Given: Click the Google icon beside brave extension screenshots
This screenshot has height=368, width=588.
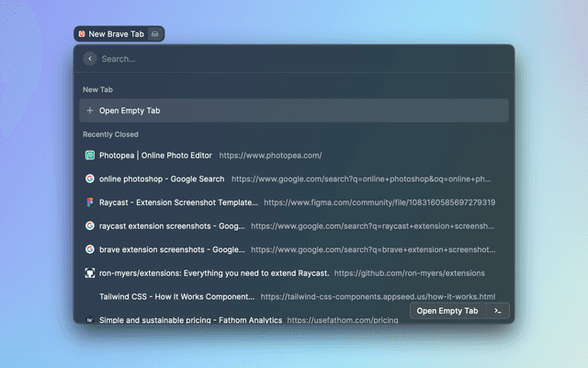Looking at the screenshot, I should click(x=90, y=249).
